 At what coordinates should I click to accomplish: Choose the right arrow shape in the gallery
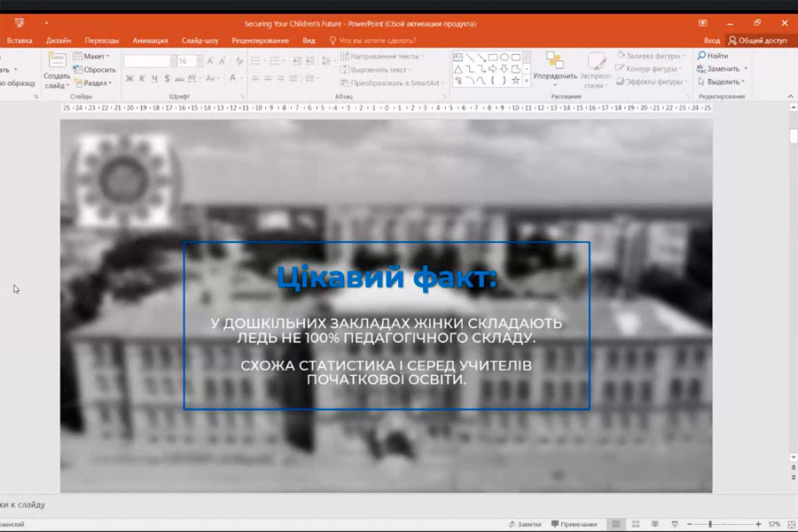tap(493, 69)
